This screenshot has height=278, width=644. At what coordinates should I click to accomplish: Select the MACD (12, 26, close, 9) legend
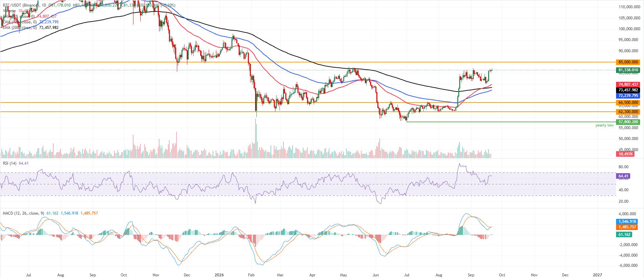point(23,213)
